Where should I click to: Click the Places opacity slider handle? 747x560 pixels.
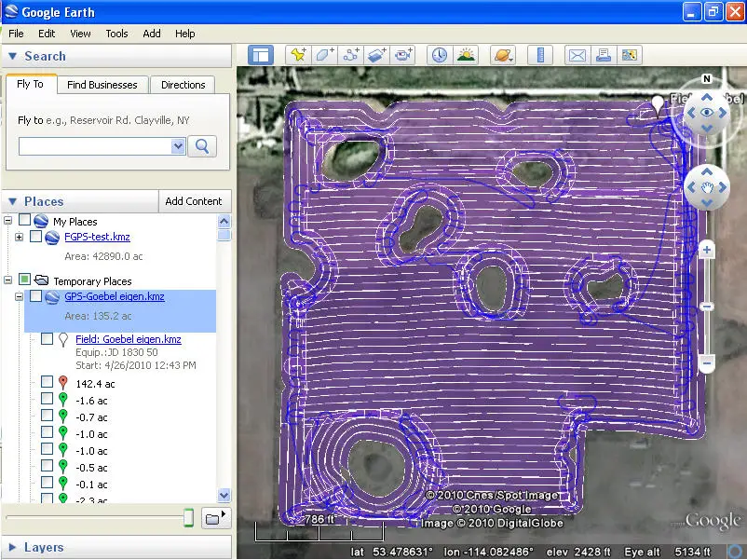coord(189,517)
